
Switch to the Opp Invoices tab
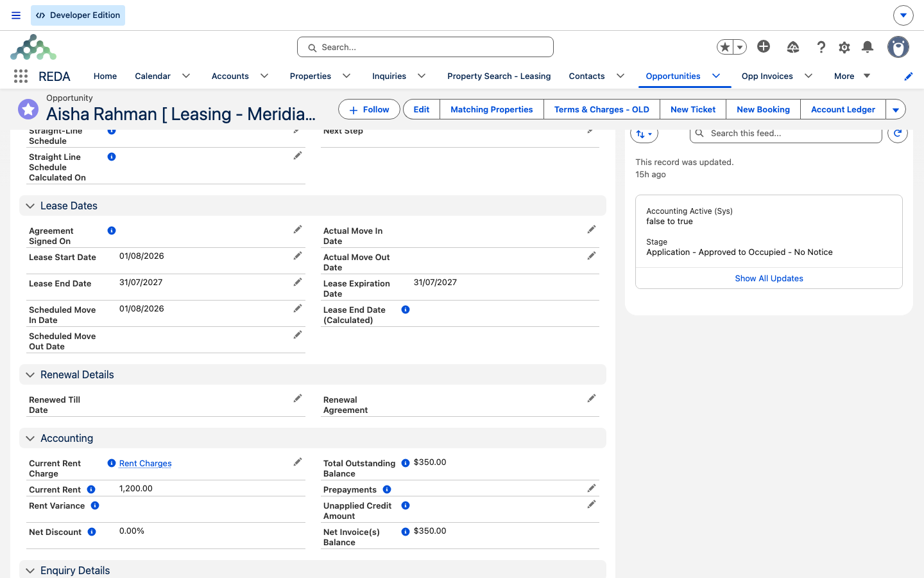[767, 76]
